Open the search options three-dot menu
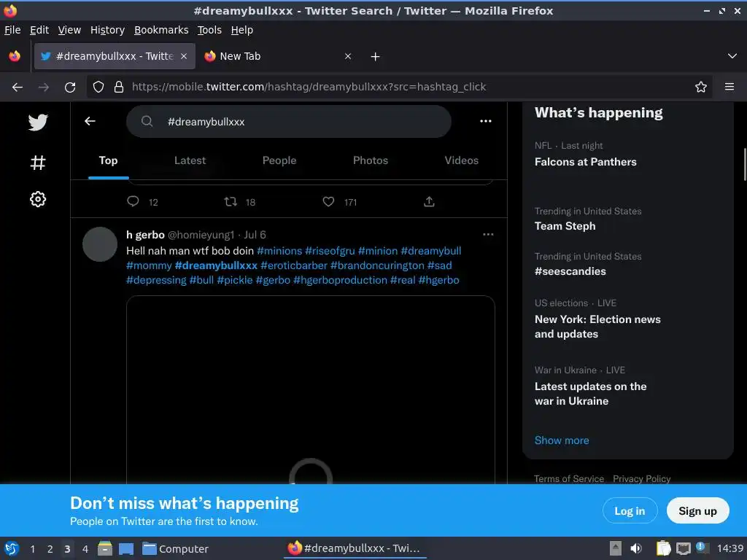This screenshot has height=560, width=747. [485, 122]
